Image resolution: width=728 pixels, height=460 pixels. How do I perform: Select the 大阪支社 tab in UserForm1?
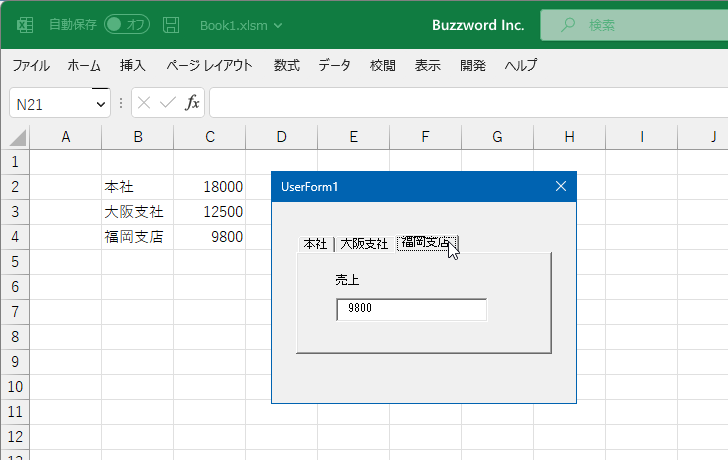pos(364,244)
